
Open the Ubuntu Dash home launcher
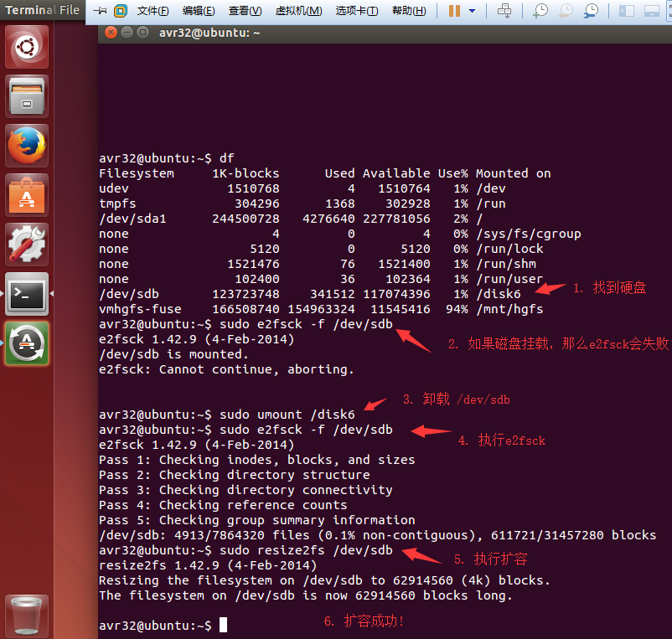point(27,47)
